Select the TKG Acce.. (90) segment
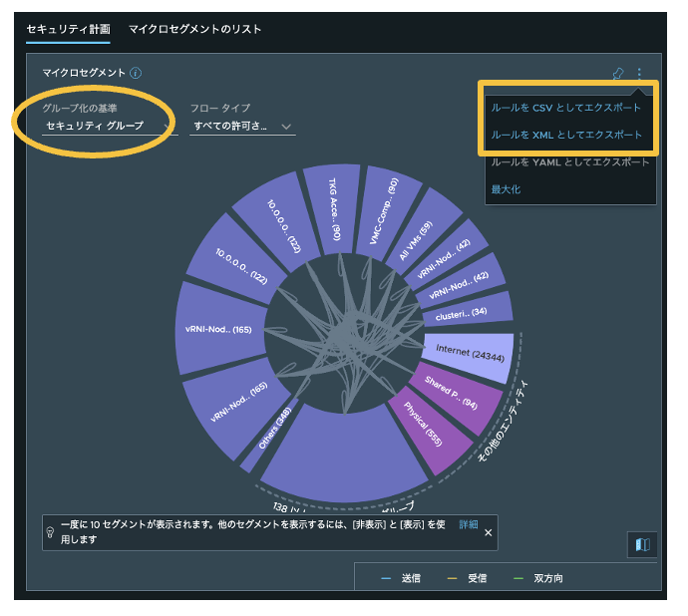The height and width of the screenshot is (616, 688). click(x=333, y=209)
